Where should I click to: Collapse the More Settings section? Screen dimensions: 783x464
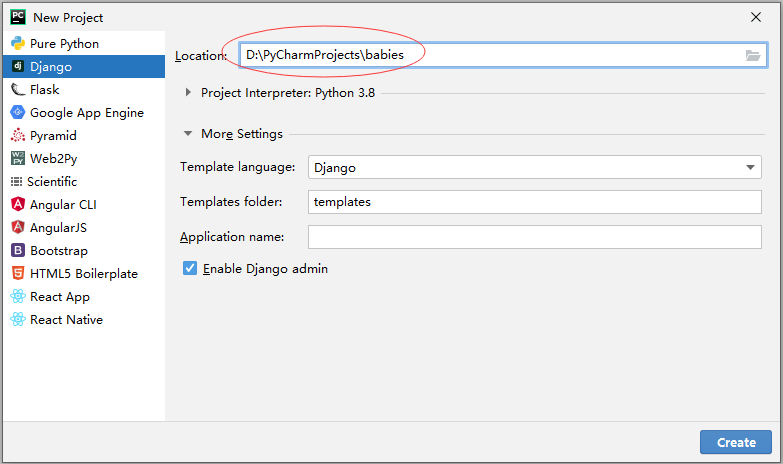(188, 134)
